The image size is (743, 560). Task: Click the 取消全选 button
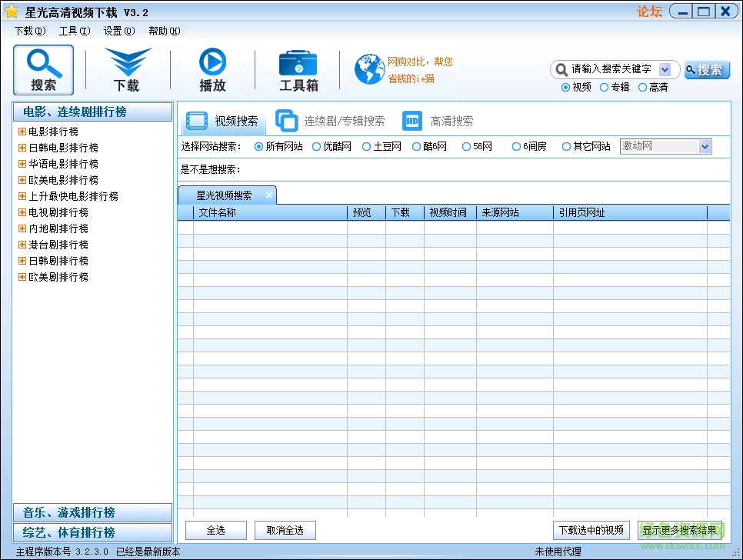tap(285, 530)
